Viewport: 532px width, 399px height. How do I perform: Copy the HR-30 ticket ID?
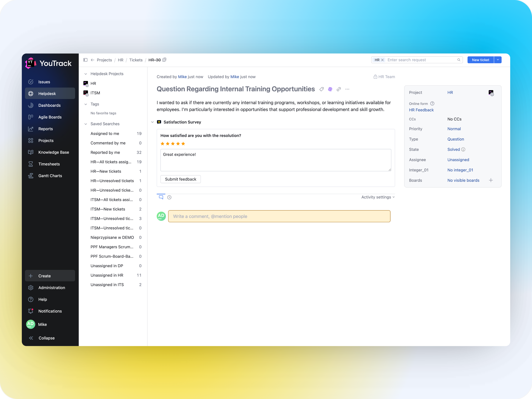165,60
